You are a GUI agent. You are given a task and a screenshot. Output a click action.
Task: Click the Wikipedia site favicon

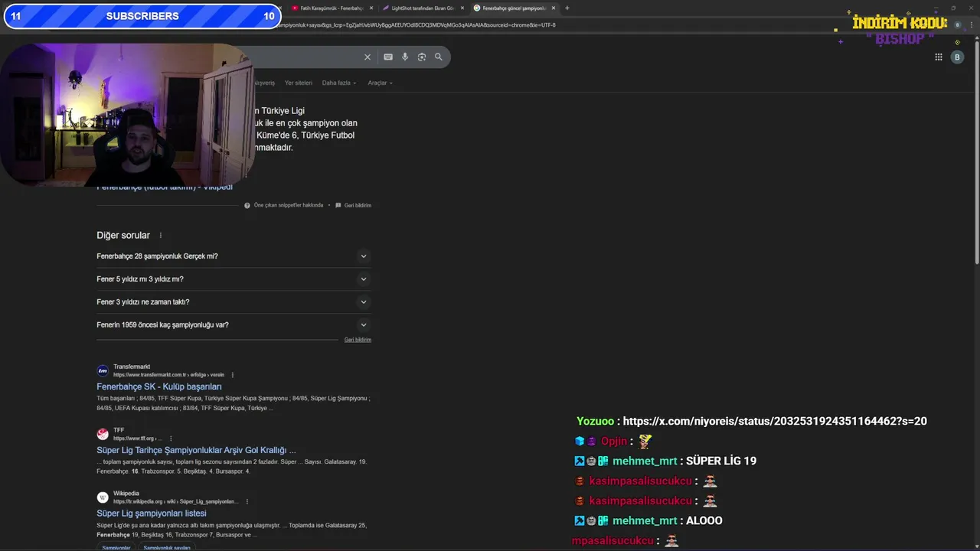pyautogui.click(x=103, y=497)
